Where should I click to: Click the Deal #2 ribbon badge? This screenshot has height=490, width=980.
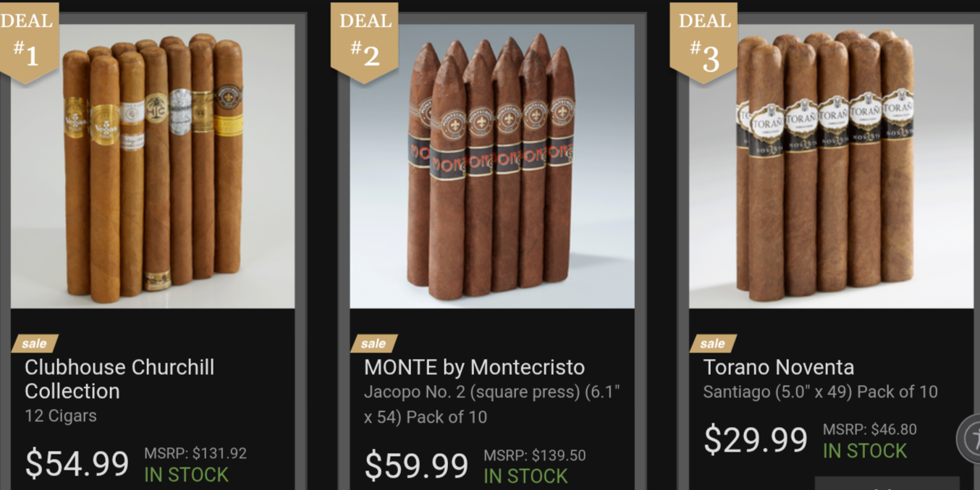point(365,40)
